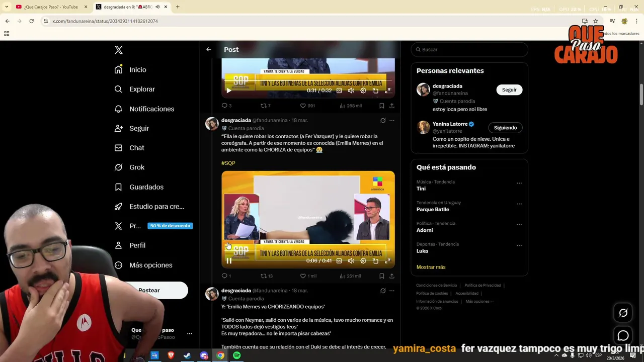Open more options for Luka trend

tap(519, 245)
